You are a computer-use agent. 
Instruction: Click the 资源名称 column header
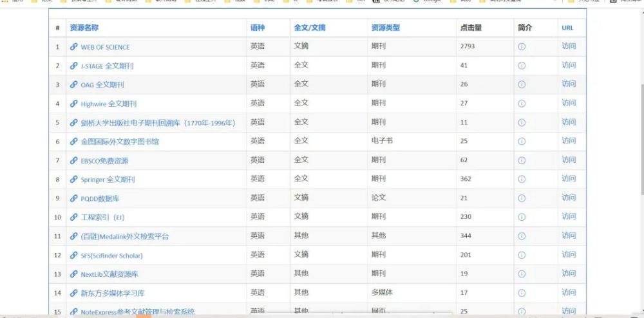84,28
